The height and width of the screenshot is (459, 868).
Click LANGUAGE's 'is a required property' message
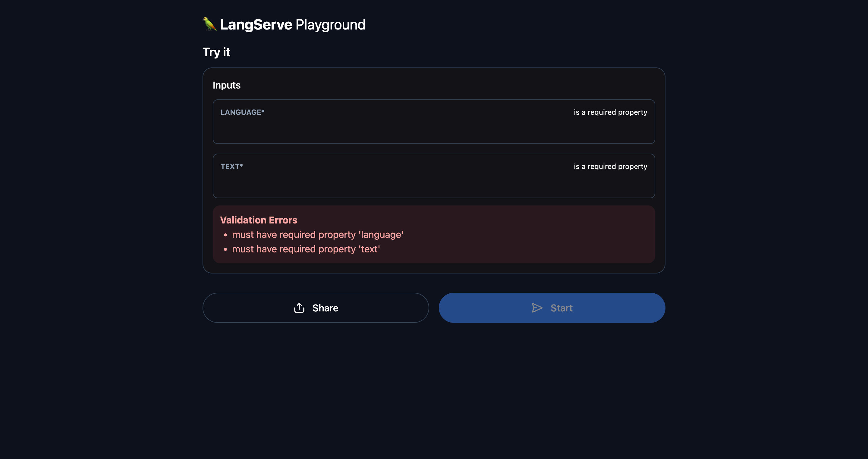[x=610, y=112]
